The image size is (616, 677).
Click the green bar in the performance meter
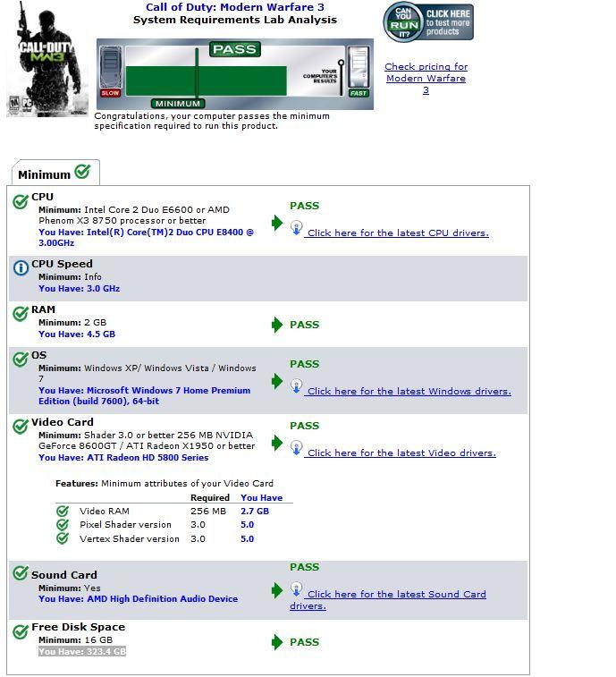coord(206,80)
